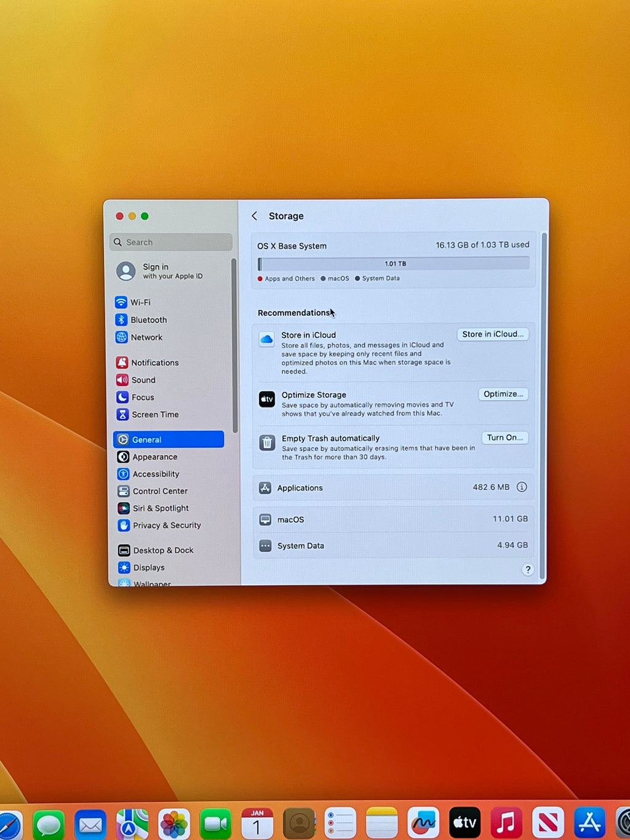Screen dimensions: 630x840
Task: Open Privacy & Security settings
Action: click(x=159, y=525)
